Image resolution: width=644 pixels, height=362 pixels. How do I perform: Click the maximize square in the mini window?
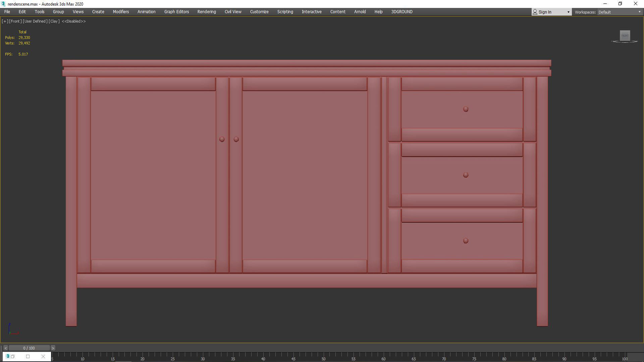pyautogui.click(x=28, y=356)
